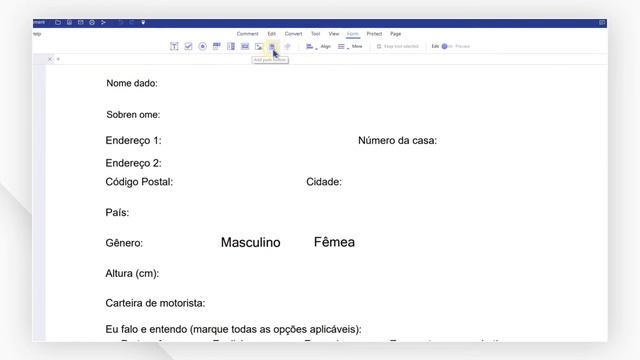Click the 'Masculino' text

pyautogui.click(x=251, y=242)
